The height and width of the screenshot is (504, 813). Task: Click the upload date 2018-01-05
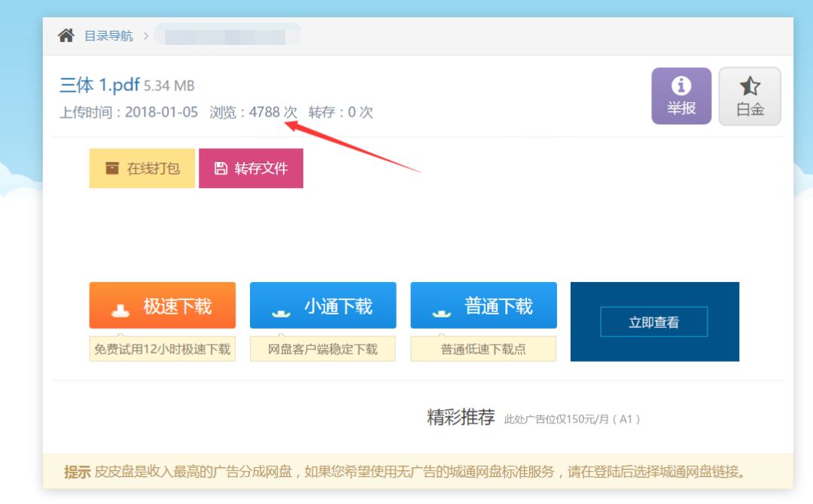[x=161, y=112]
